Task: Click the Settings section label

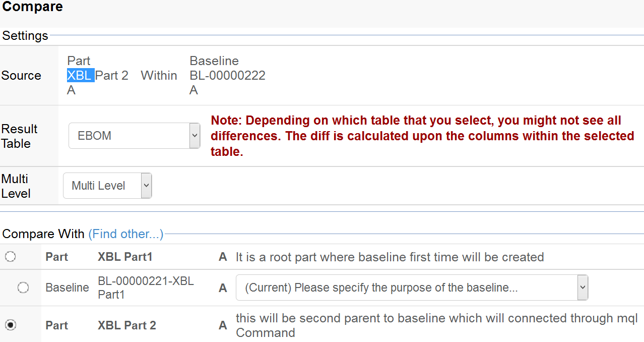Action: click(25, 36)
